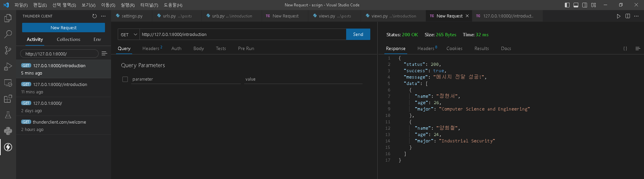Split the editor to the right
644x179 pixels.
click(628, 16)
